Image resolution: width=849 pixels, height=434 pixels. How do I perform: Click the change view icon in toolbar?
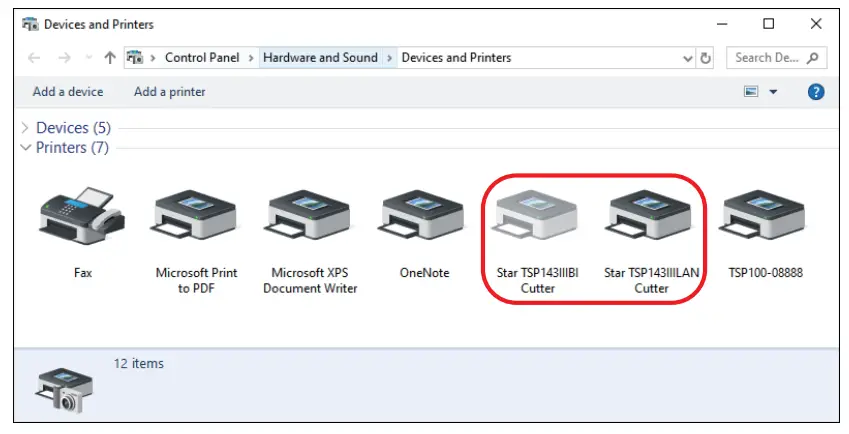click(750, 91)
